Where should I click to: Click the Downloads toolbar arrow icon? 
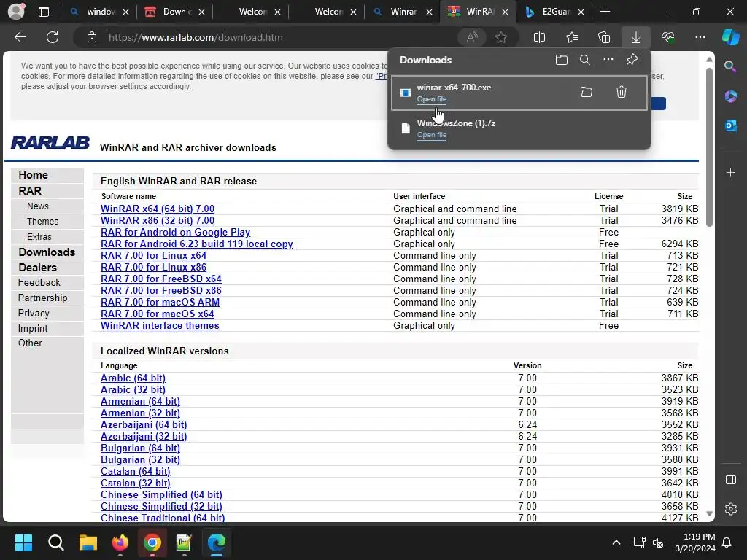(x=636, y=37)
